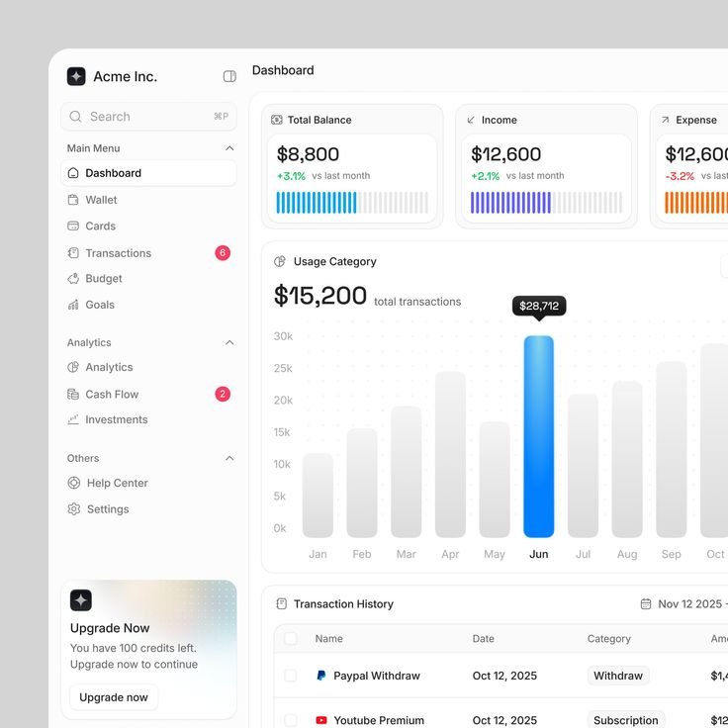Image resolution: width=728 pixels, height=728 pixels.
Task: Collapse the Others section chevron
Action: tap(229, 458)
